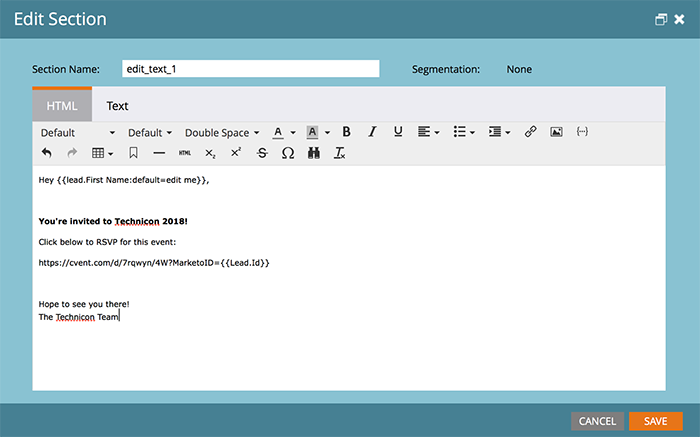This screenshot has height=437, width=700.
Task: Click the 'Hope to see you there!' line
Action: coord(84,304)
